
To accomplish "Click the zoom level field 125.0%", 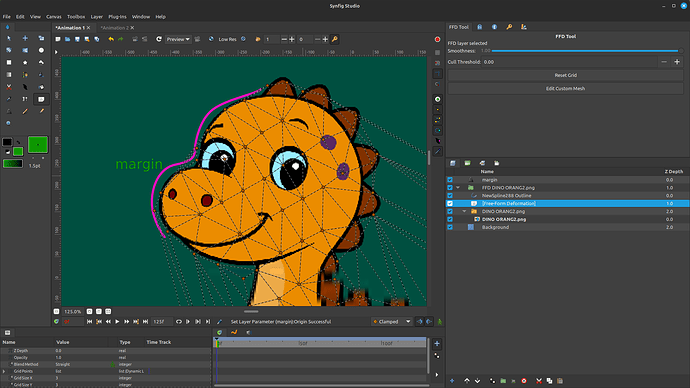I will click(x=73, y=311).
